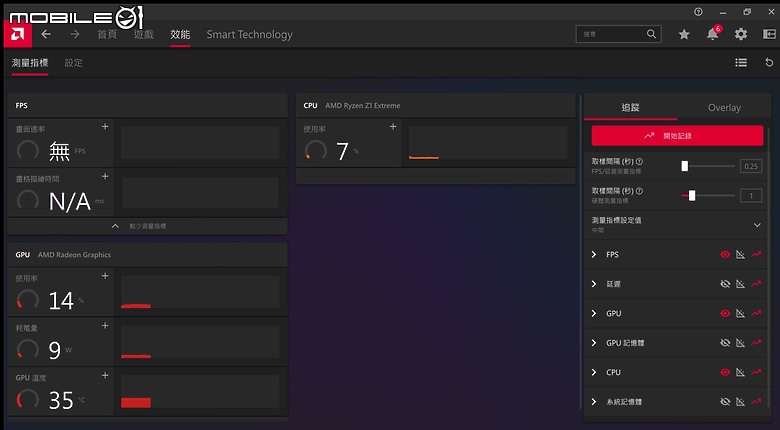Open the 首頁 tab
The image size is (780, 430).
107,34
